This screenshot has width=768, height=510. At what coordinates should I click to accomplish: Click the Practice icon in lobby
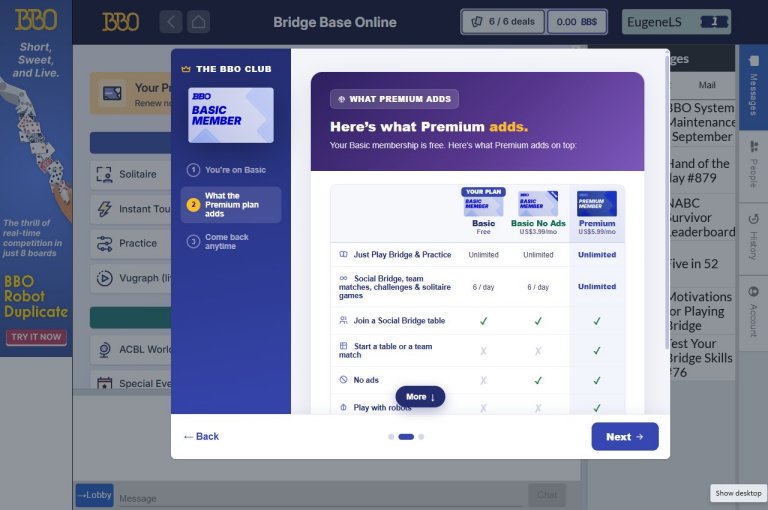104,243
